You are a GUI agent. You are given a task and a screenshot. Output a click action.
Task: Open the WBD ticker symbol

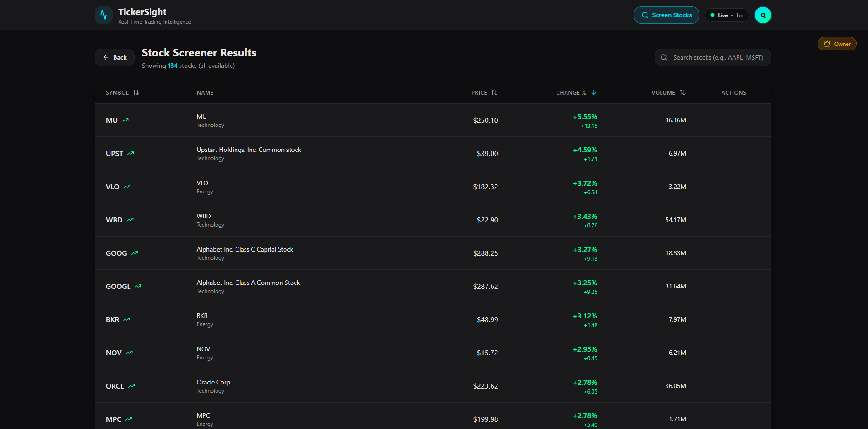tap(114, 220)
